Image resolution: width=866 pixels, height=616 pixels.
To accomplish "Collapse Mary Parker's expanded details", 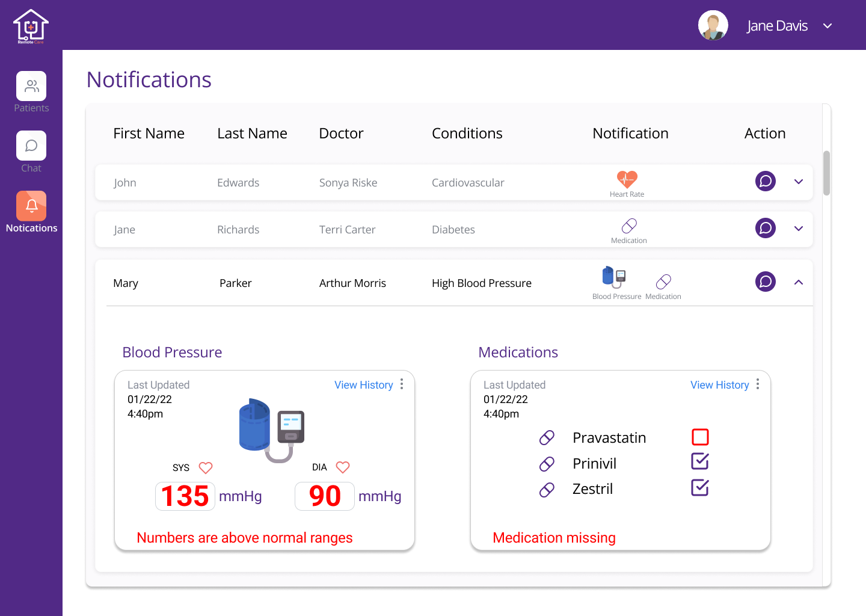I will coord(799,282).
